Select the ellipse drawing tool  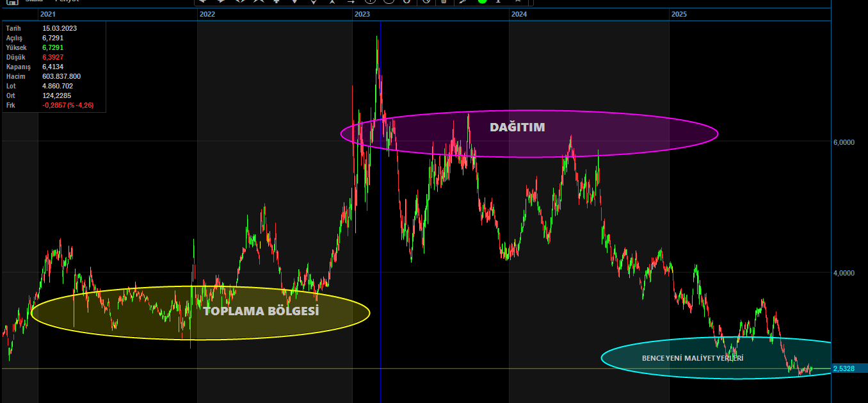tap(388, 2)
